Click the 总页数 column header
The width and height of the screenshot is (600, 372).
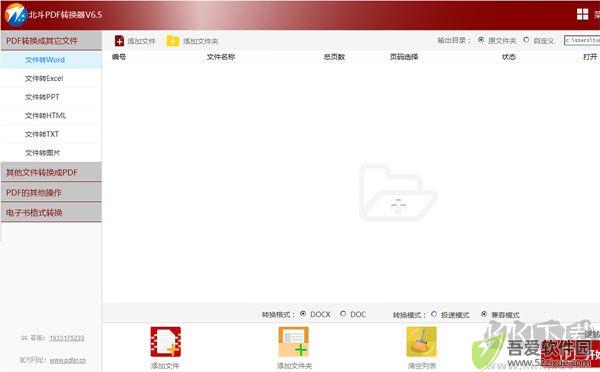(334, 57)
